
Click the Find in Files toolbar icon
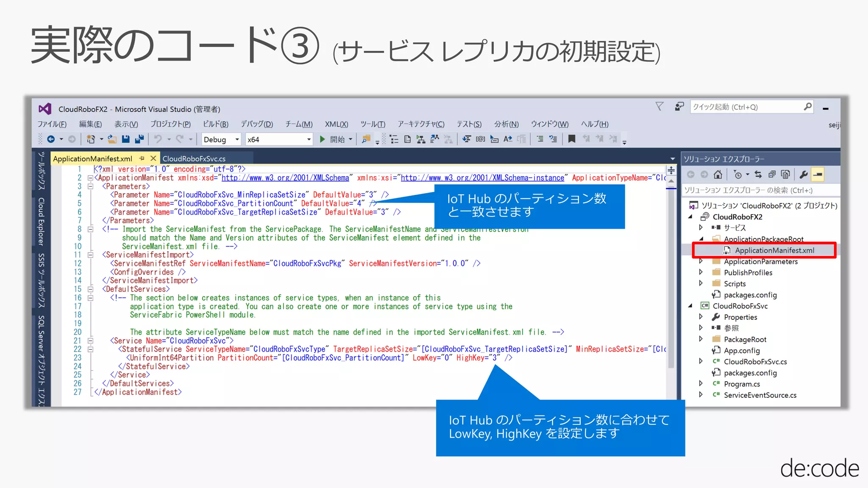(366, 139)
